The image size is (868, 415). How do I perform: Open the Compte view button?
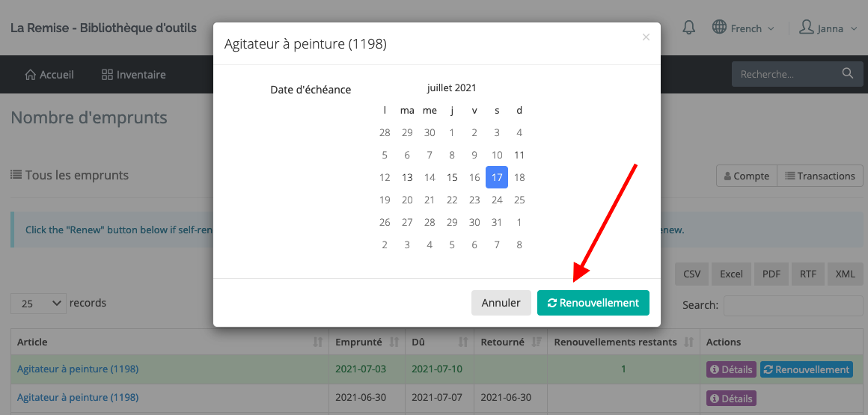pyautogui.click(x=746, y=176)
